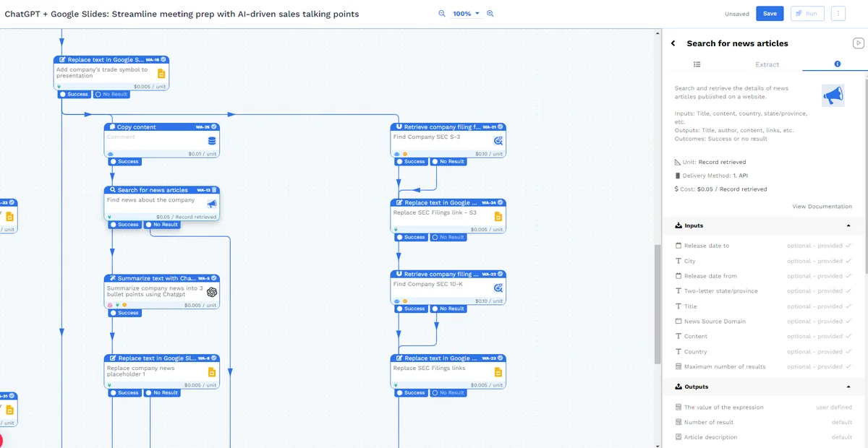
Task: Click the megaphone icon in the side panel
Action: coord(833,95)
